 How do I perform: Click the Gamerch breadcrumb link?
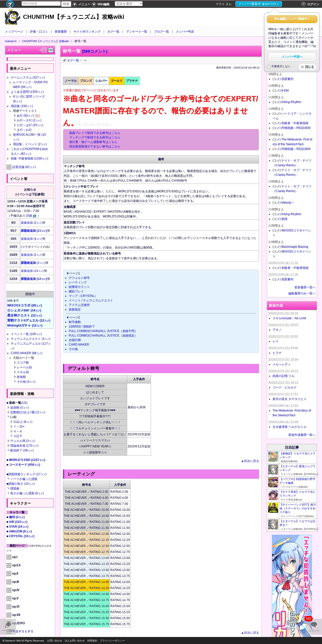point(11,41)
